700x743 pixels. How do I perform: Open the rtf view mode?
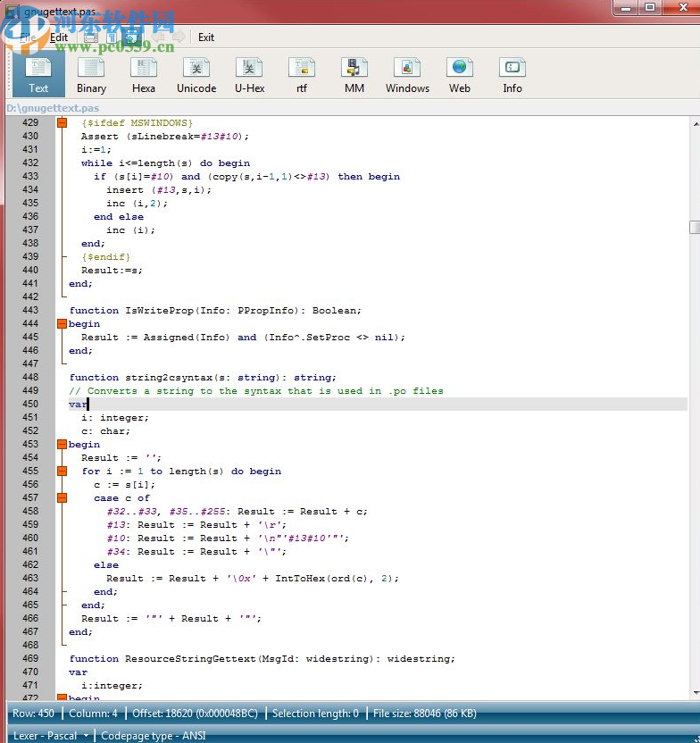point(302,75)
